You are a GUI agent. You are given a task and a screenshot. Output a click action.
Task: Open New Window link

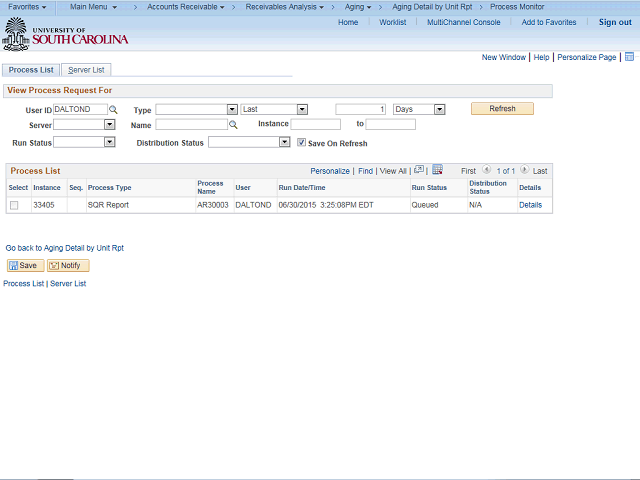coord(504,57)
